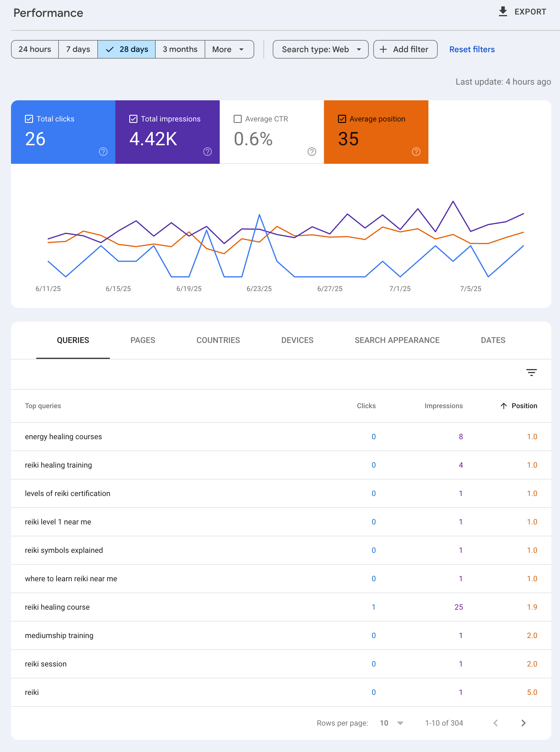560x752 pixels.
Task: Switch to the Search Appearance tab
Action: pos(397,340)
